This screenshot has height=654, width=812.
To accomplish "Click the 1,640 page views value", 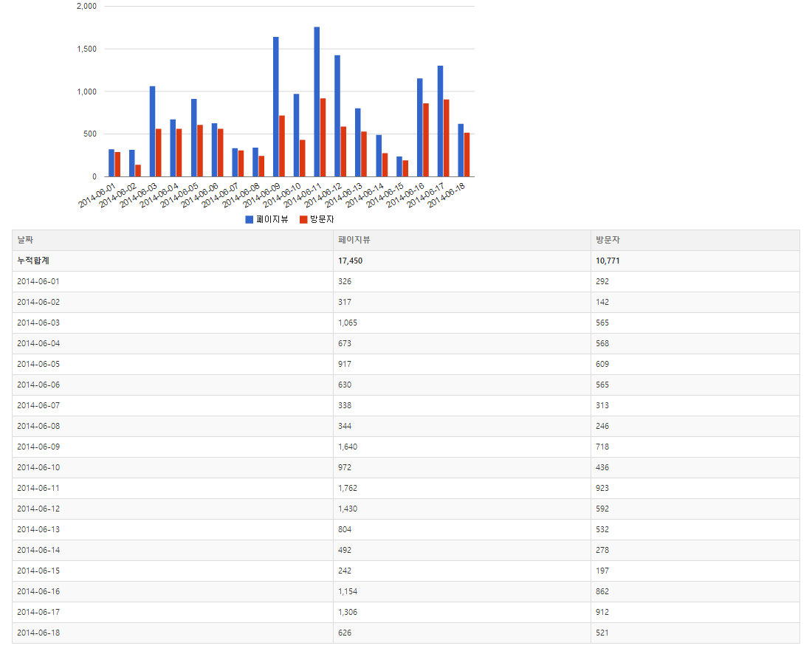I will [348, 447].
